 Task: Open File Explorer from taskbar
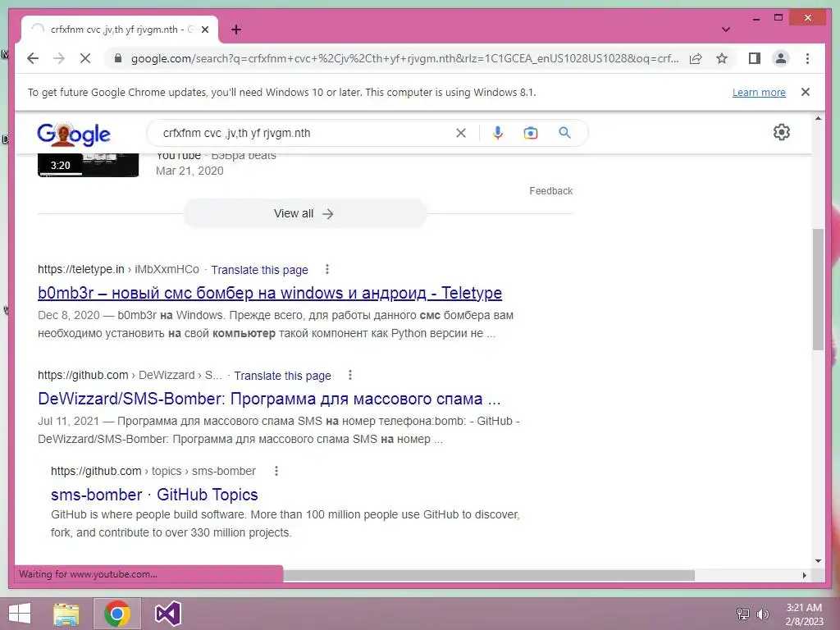pyautogui.click(x=66, y=614)
